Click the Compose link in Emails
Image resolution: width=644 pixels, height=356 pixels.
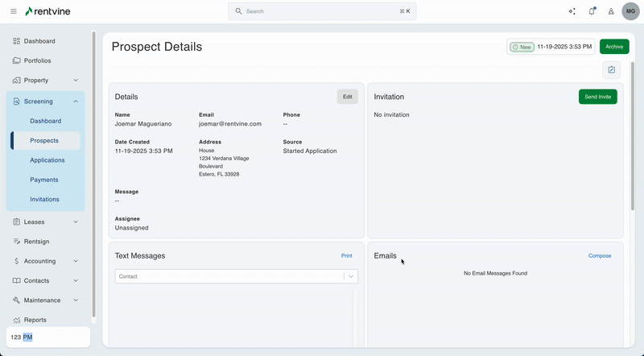point(600,256)
